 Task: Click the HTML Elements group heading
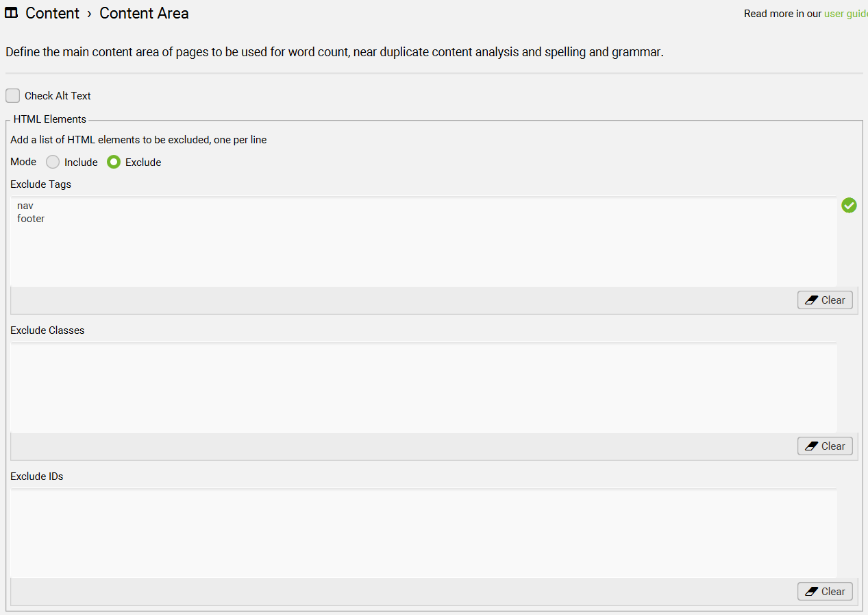[x=50, y=119]
